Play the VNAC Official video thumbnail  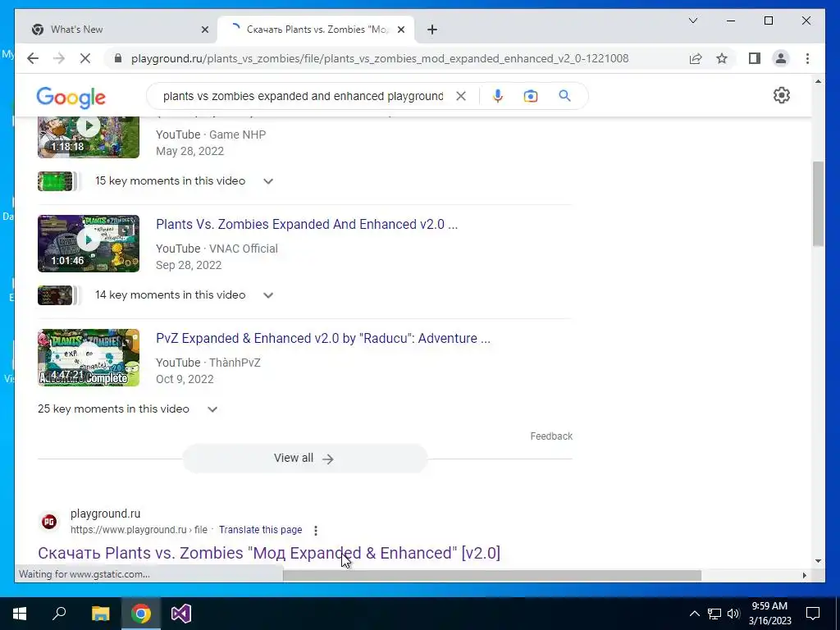(89, 243)
